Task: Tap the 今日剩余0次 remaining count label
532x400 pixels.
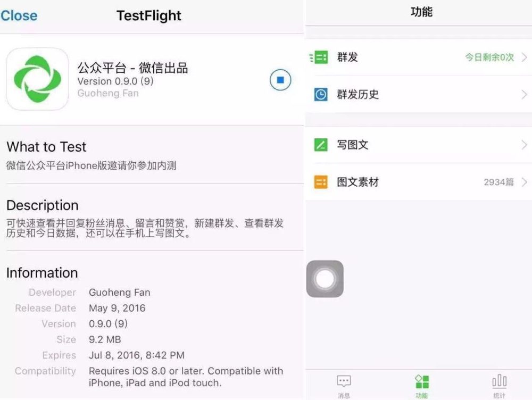Action: [489, 57]
